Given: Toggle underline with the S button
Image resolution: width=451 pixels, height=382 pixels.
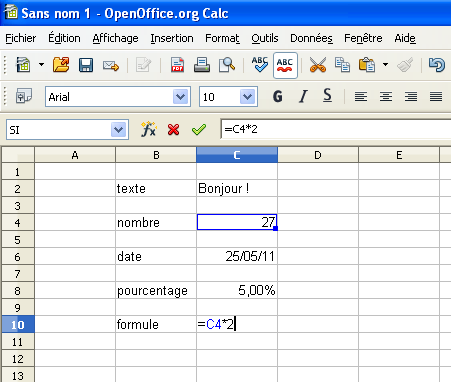Looking at the screenshot, I should tap(327, 96).
